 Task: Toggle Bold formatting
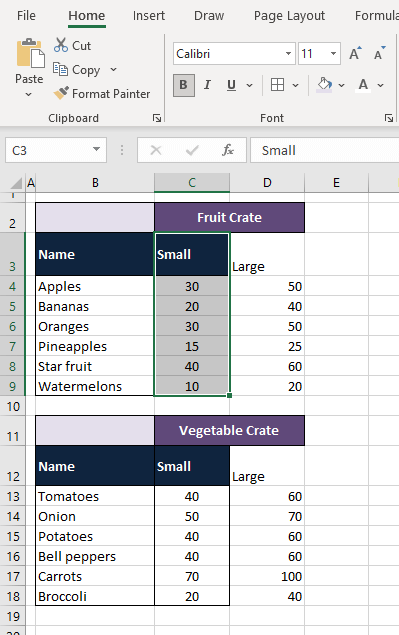pyautogui.click(x=183, y=85)
